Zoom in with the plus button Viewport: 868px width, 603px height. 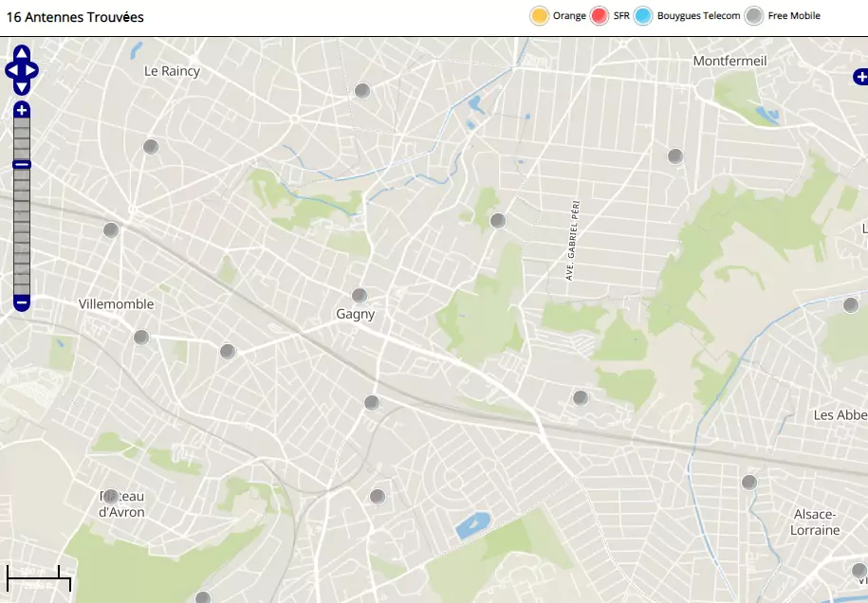coord(22,111)
